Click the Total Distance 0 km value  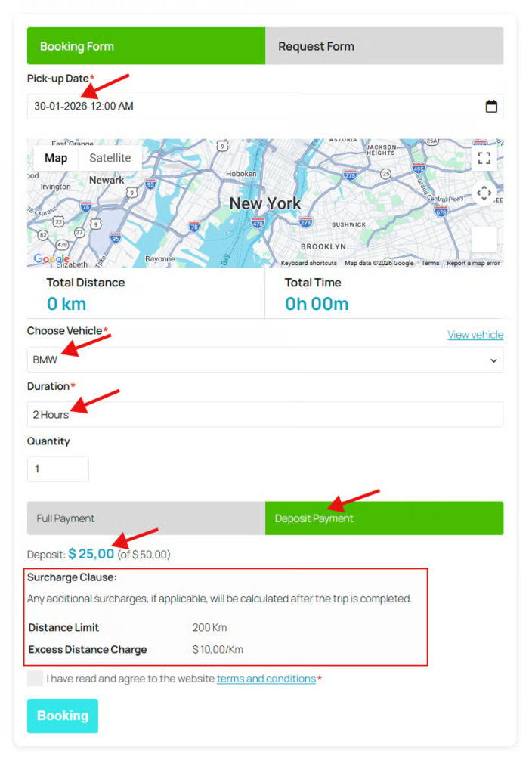click(66, 304)
